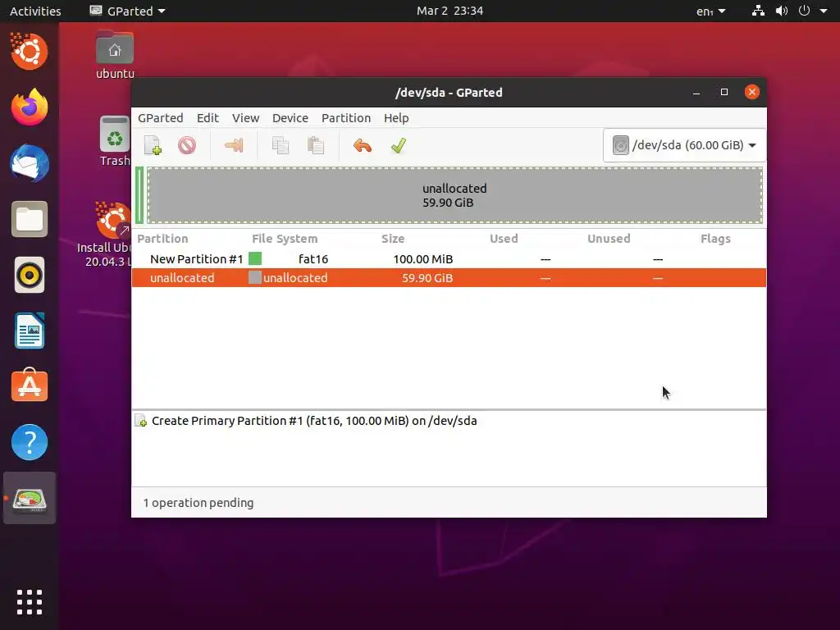
Task: Open the keyboard language 'en' indicator
Action: coord(711,11)
